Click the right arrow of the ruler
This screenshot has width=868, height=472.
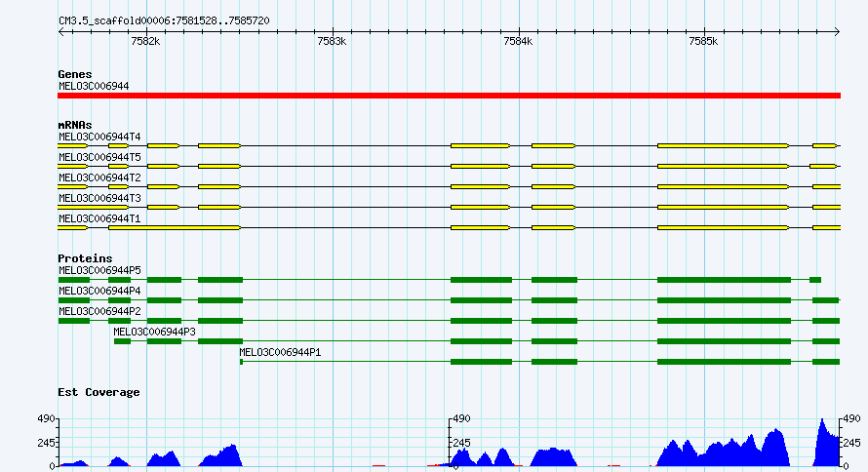837,32
